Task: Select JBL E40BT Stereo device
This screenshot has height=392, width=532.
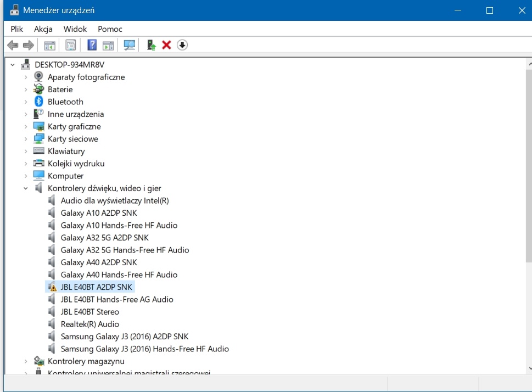Action: (x=90, y=311)
